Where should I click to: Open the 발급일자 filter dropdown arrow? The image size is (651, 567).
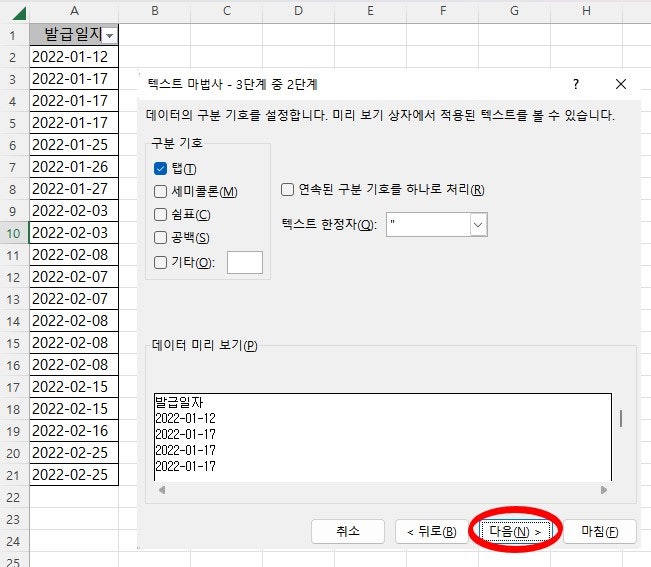coord(110,36)
